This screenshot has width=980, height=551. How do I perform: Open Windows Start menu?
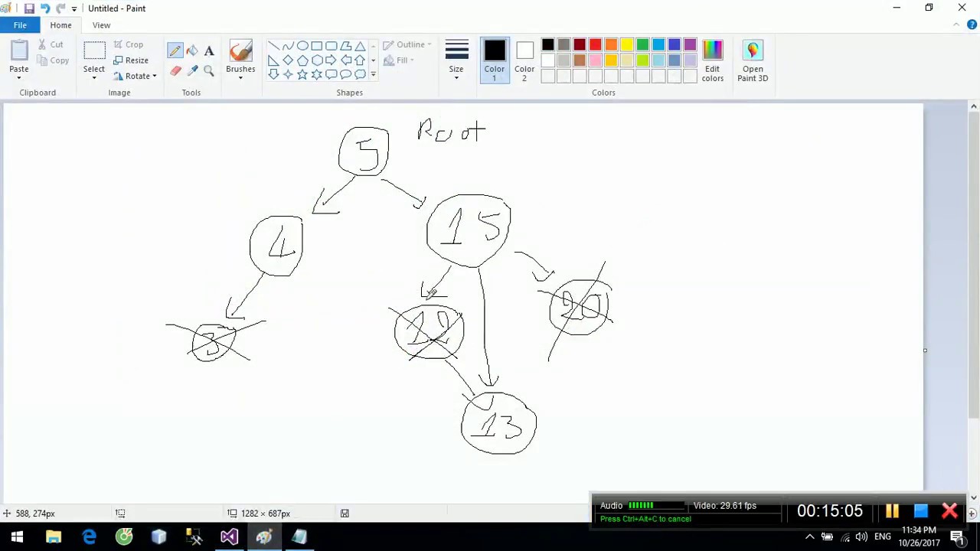(17, 537)
